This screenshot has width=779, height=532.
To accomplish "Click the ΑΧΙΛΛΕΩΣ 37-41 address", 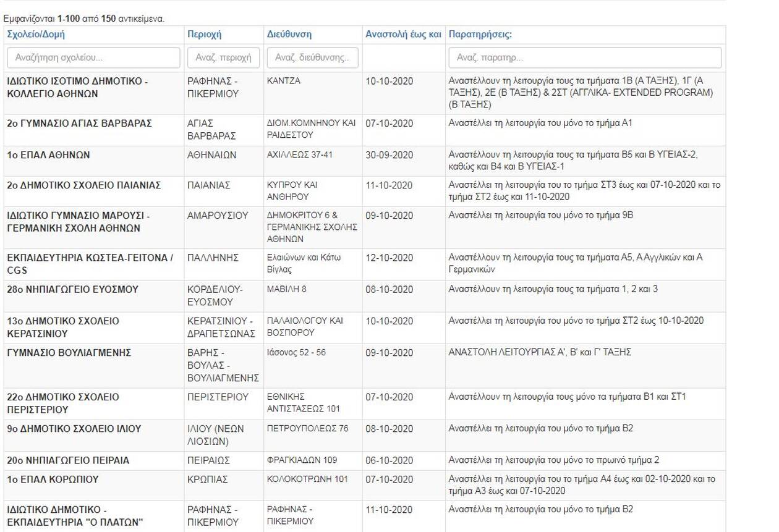I will coord(299,154).
